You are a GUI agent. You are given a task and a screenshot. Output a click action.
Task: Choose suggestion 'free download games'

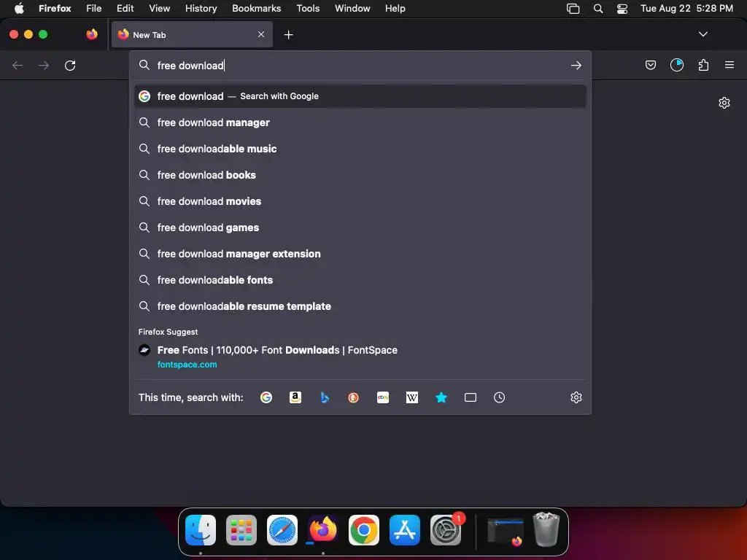[x=360, y=227]
